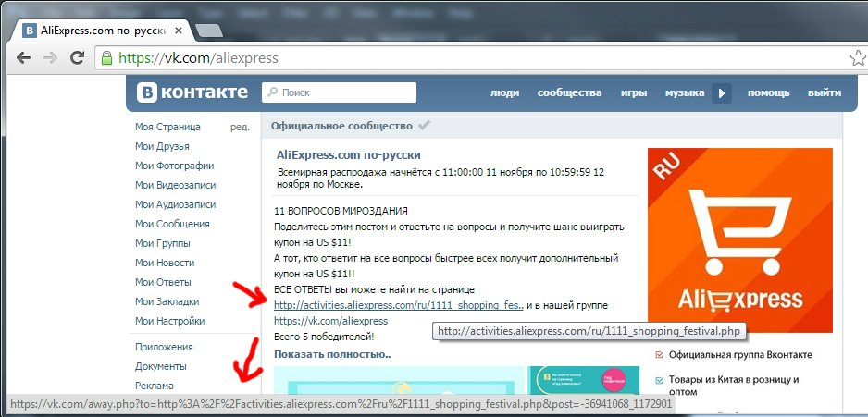Go forward with the browser forward arrow
The width and height of the screenshot is (868, 417).
[50, 58]
